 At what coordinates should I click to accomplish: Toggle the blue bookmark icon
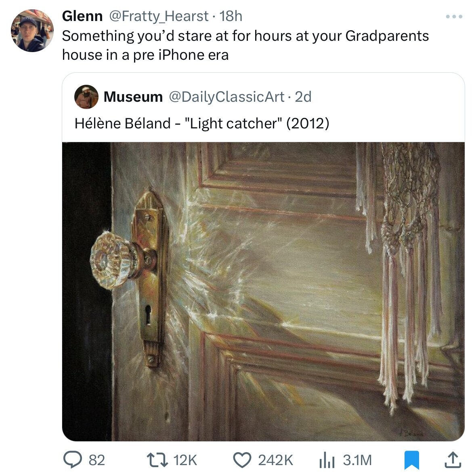click(412, 460)
